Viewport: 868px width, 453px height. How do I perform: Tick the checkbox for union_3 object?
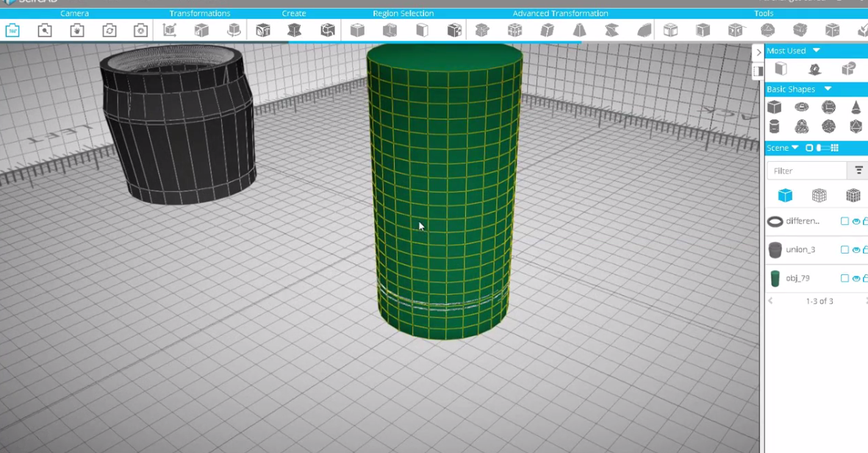844,250
